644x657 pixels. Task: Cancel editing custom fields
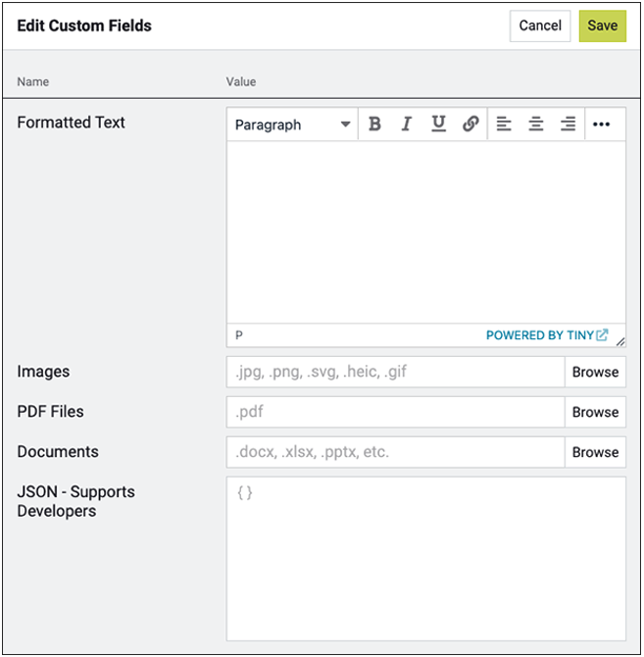click(540, 25)
